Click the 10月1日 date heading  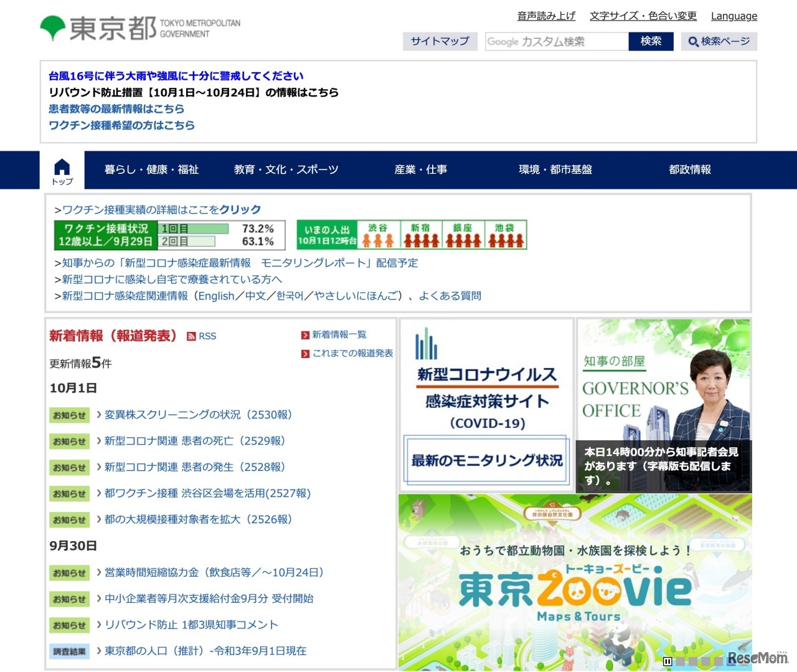73,388
